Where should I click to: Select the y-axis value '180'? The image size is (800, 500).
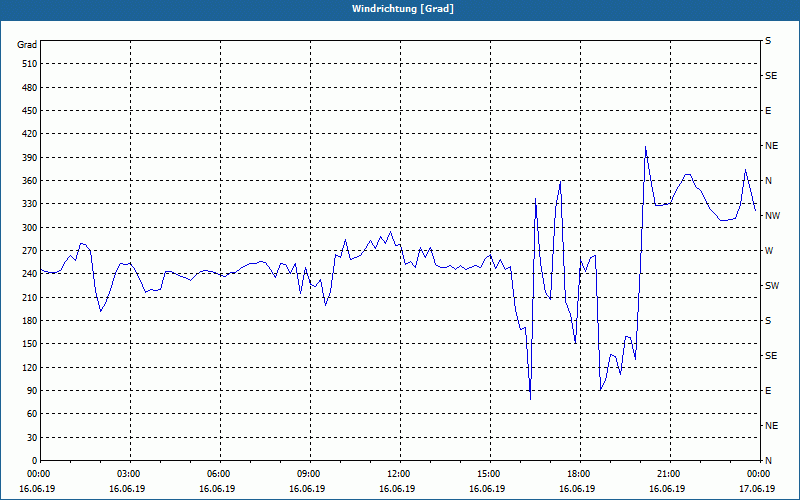30,320
